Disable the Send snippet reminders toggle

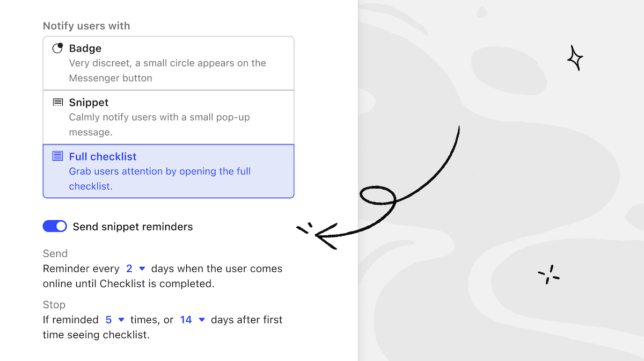(x=54, y=226)
